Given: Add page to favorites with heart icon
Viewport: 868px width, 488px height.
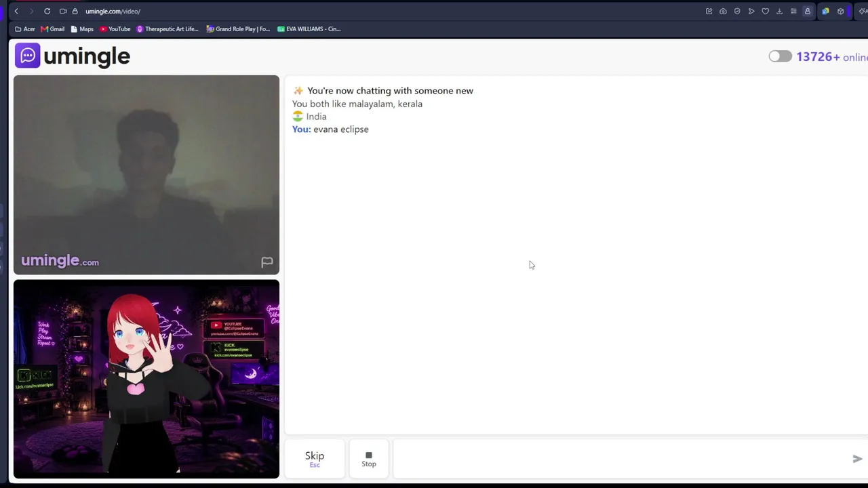Looking at the screenshot, I should pyautogui.click(x=766, y=11).
